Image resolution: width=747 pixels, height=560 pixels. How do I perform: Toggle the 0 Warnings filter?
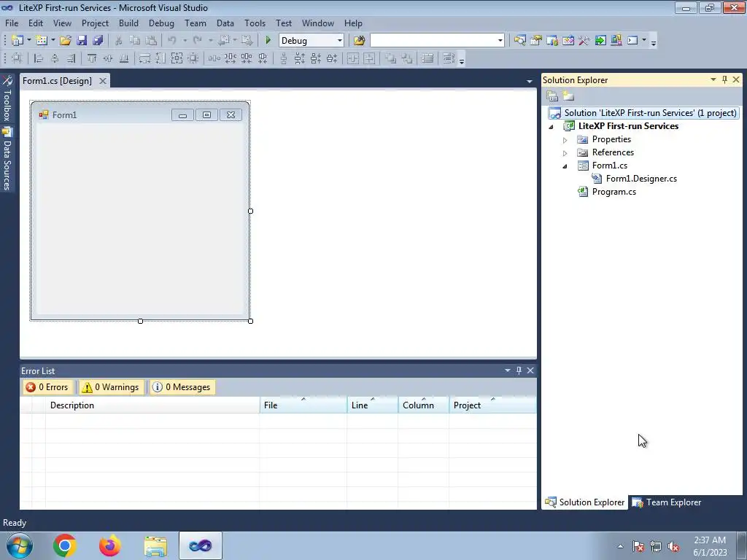point(111,387)
